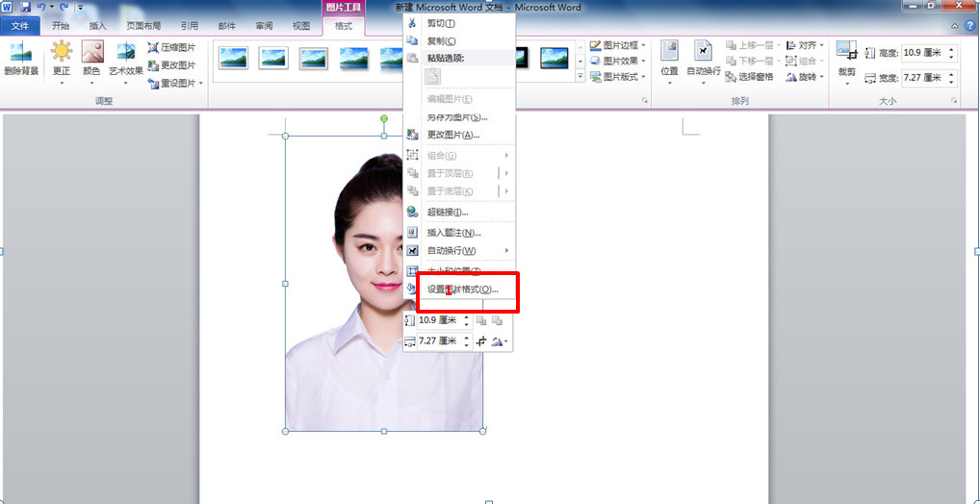Switch to the 视图 tab

(301, 26)
